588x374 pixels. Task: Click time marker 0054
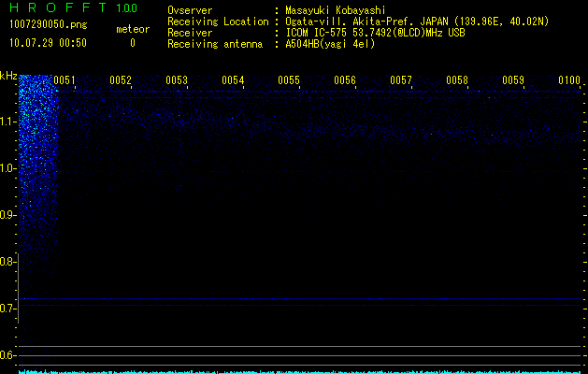click(233, 80)
